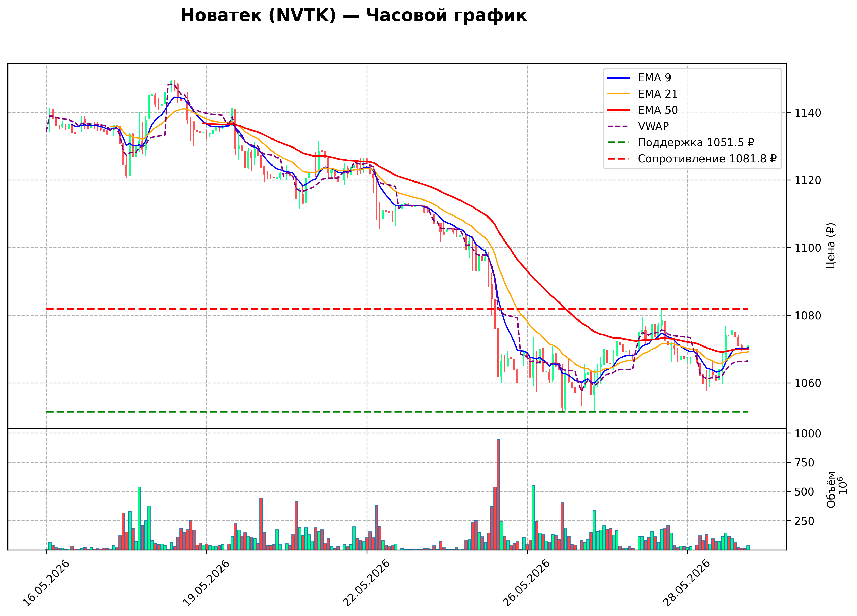The image size is (857, 616).
Task: Click the green dashed Поддержка sample in legend
Action: pos(618,142)
